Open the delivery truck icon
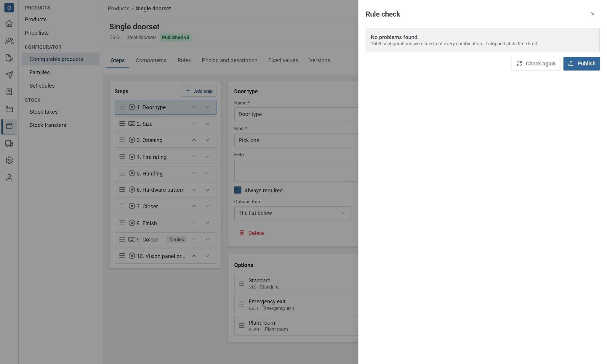Image resolution: width=607 pixels, height=364 pixels. [9, 144]
